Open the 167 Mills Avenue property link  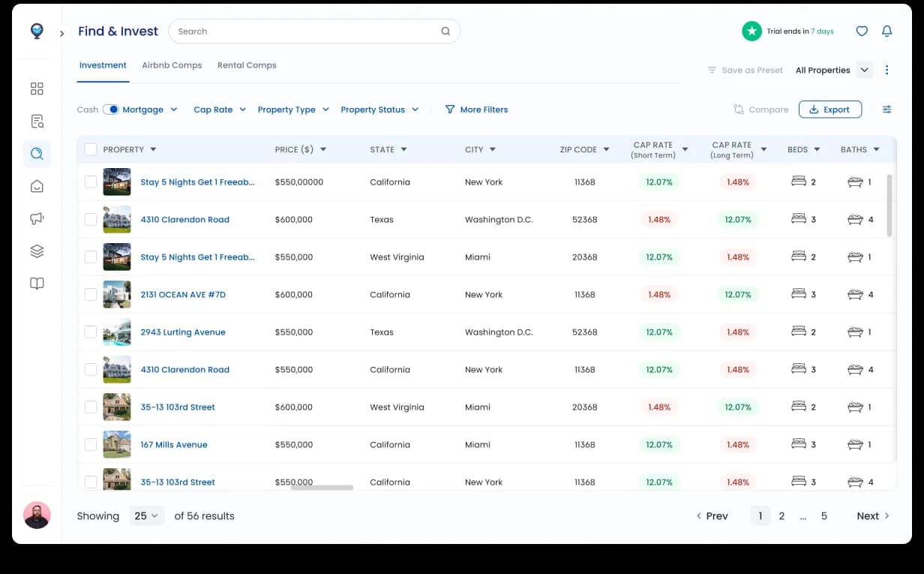point(174,444)
